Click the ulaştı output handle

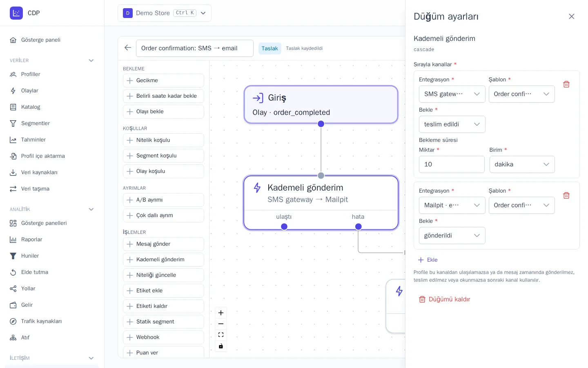[284, 227]
